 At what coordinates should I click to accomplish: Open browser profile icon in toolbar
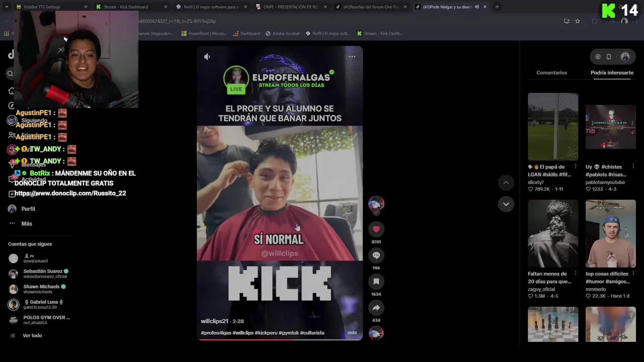pos(624,21)
